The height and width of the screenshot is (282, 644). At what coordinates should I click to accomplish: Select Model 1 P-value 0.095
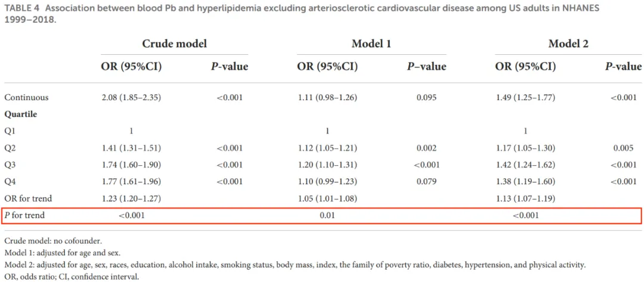coord(427,98)
